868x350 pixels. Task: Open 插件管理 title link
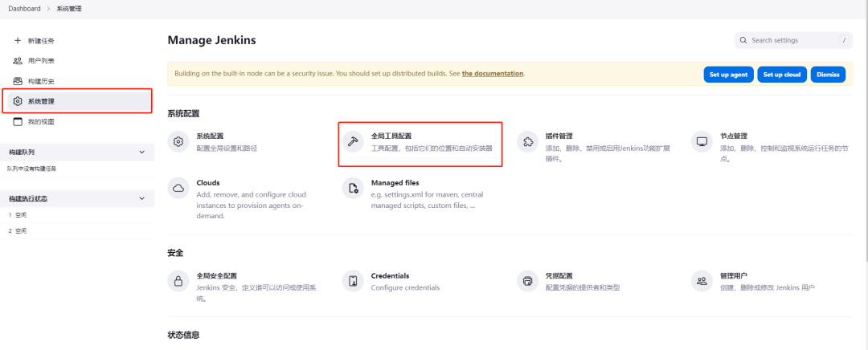pos(559,136)
